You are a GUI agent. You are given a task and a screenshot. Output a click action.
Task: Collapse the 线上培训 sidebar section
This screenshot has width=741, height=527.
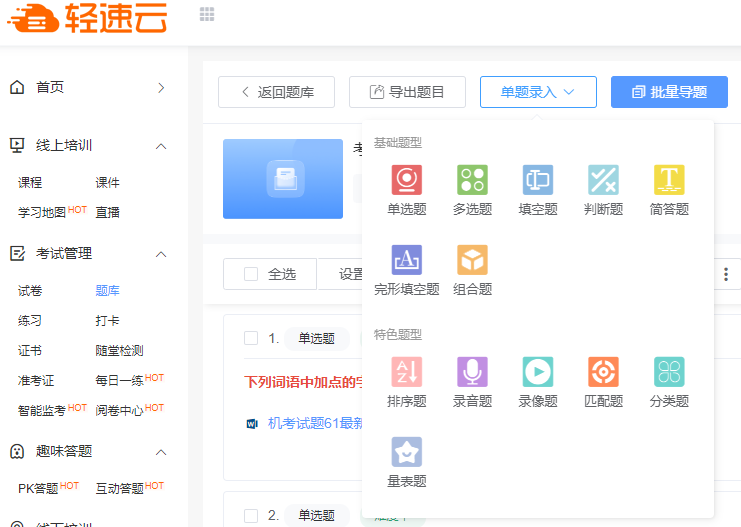click(161, 146)
